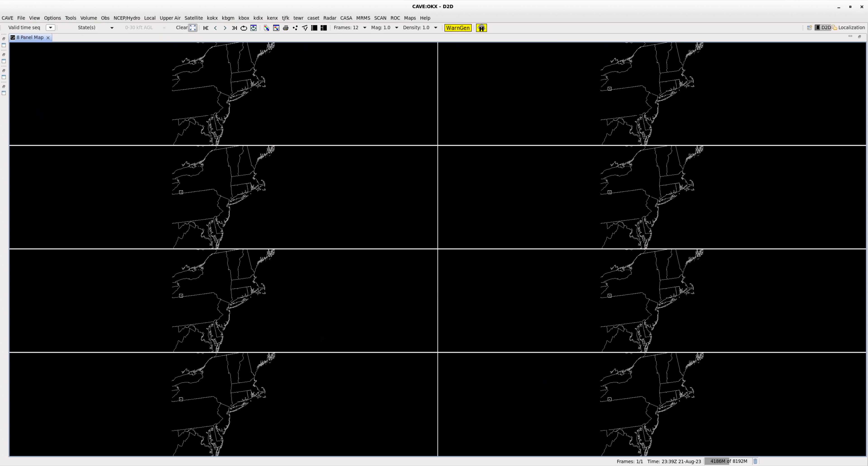Open the Open Perspective icon
868x466 pixels.
pos(809,28)
